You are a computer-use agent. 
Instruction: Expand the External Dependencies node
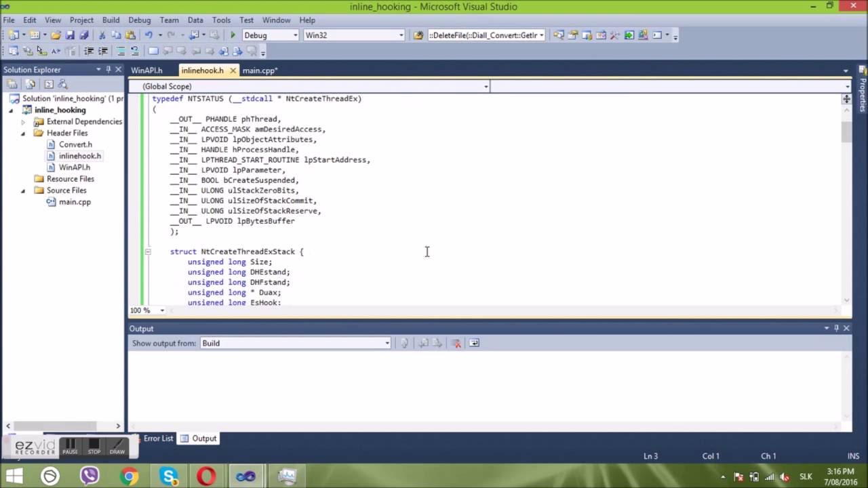click(x=23, y=122)
